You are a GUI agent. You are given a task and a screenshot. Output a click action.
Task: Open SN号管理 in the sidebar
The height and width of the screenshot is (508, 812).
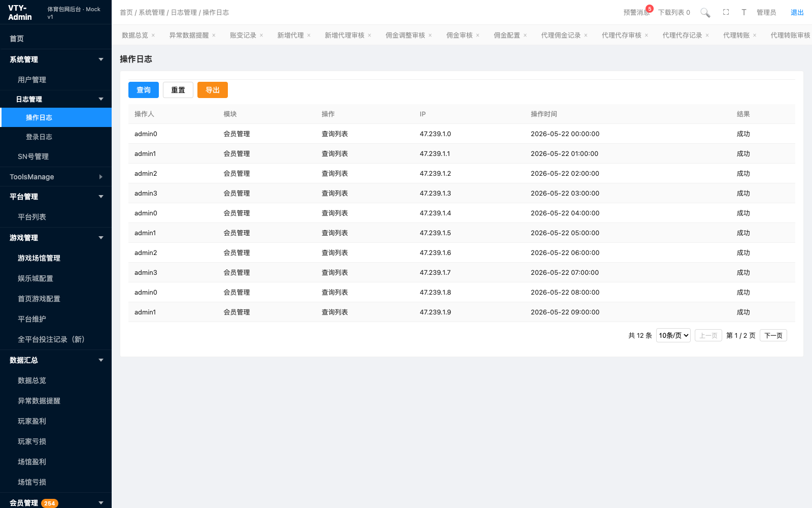(x=56, y=156)
